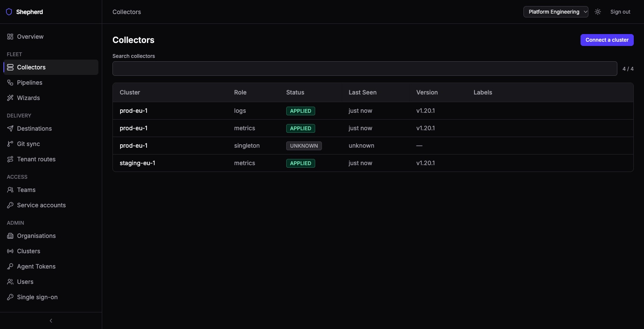Image resolution: width=644 pixels, height=329 pixels.
Task: Click the APPLIED badge in staging-eu-1 row
Action: (x=301, y=163)
